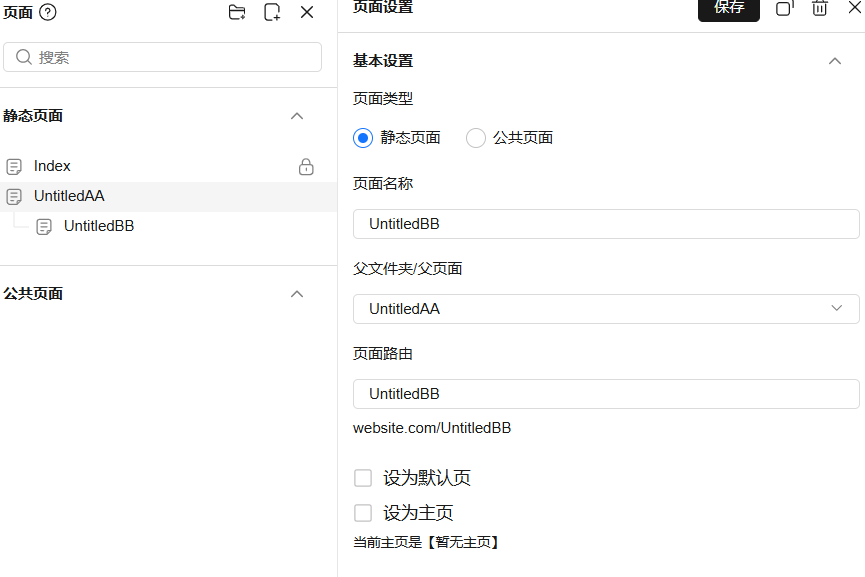The image size is (865, 577).
Task: Duplicate the page via copy icon
Action: tap(784, 8)
